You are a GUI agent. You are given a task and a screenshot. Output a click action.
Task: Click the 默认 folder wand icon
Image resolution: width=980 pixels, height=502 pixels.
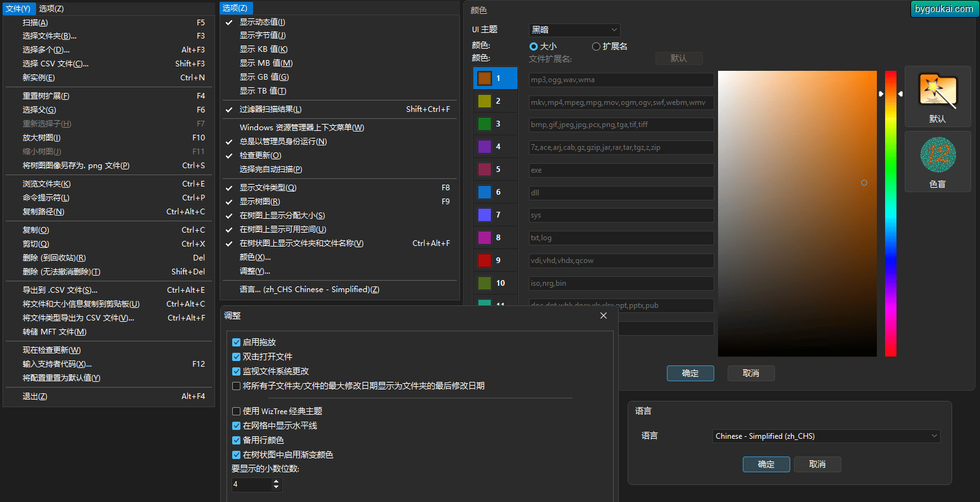pyautogui.click(x=938, y=90)
